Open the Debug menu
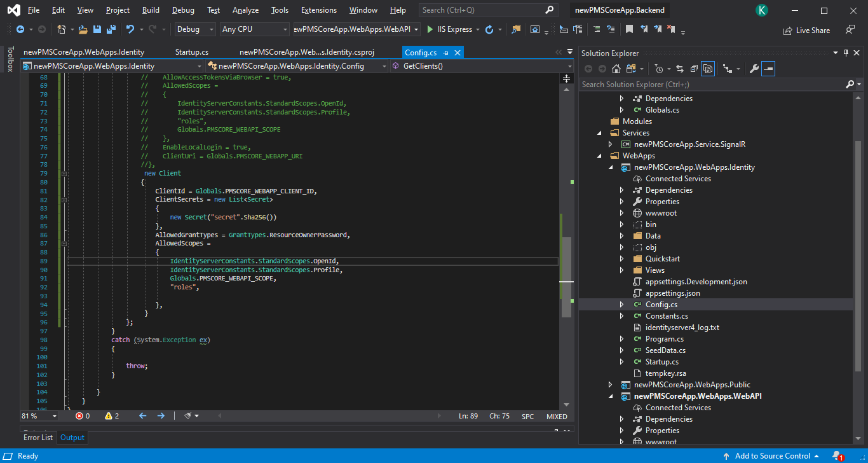 [183, 10]
